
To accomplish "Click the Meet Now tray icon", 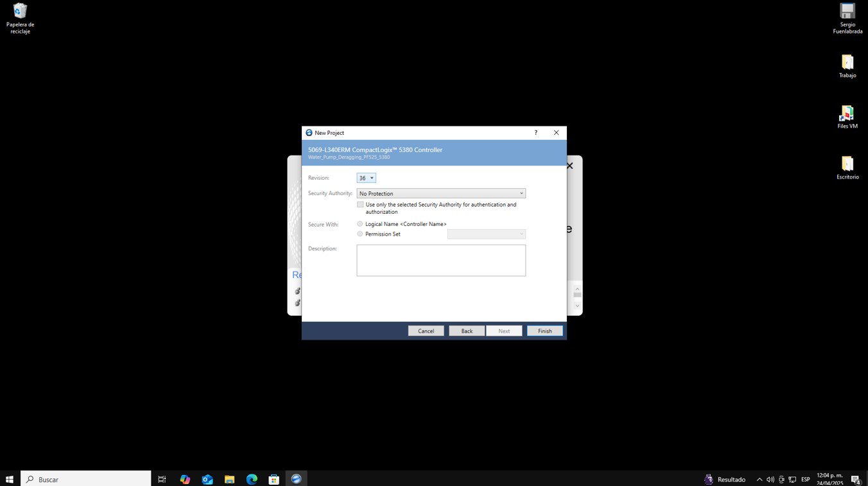I will (781, 479).
